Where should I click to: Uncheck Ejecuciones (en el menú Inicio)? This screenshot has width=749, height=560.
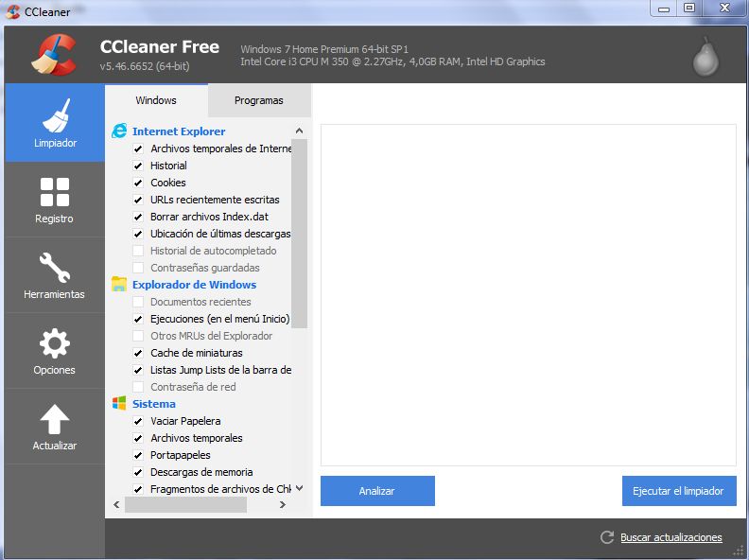pos(138,319)
